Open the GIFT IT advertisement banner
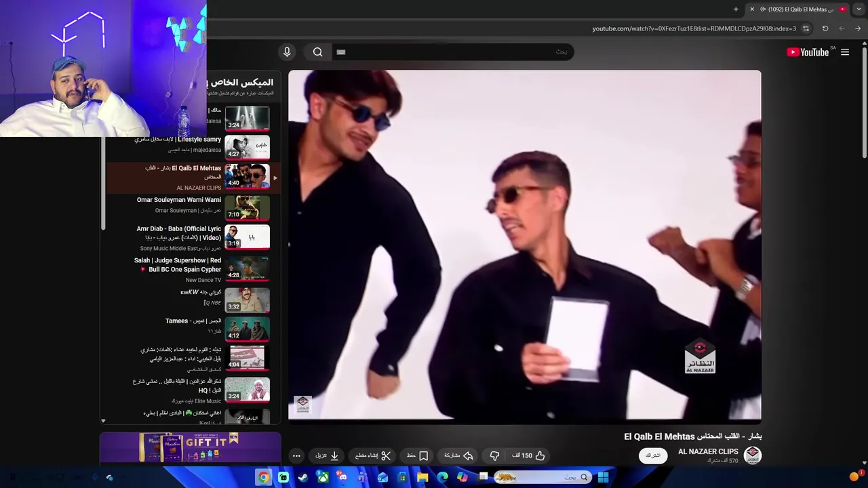Image resolution: width=868 pixels, height=488 pixels. point(190,447)
